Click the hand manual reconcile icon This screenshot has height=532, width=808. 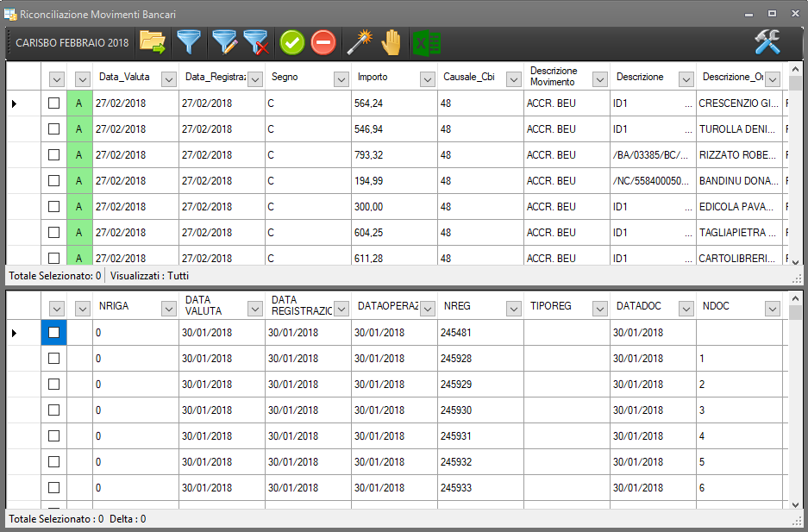[x=391, y=41]
